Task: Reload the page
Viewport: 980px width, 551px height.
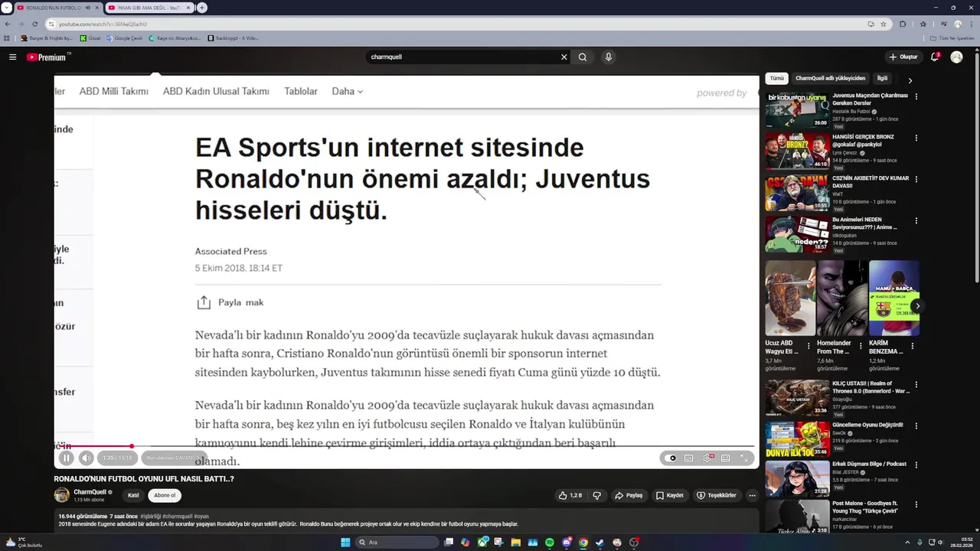Action: (34, 24)
